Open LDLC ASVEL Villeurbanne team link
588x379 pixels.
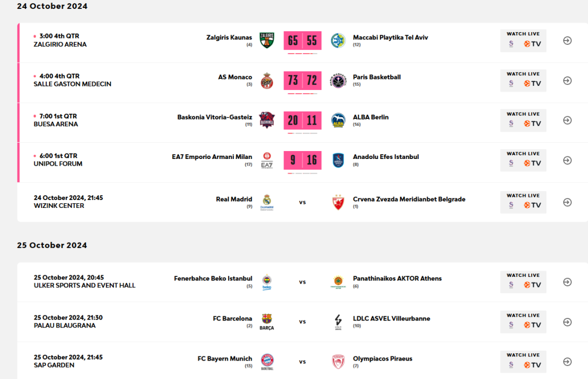[x=391, y=318]
